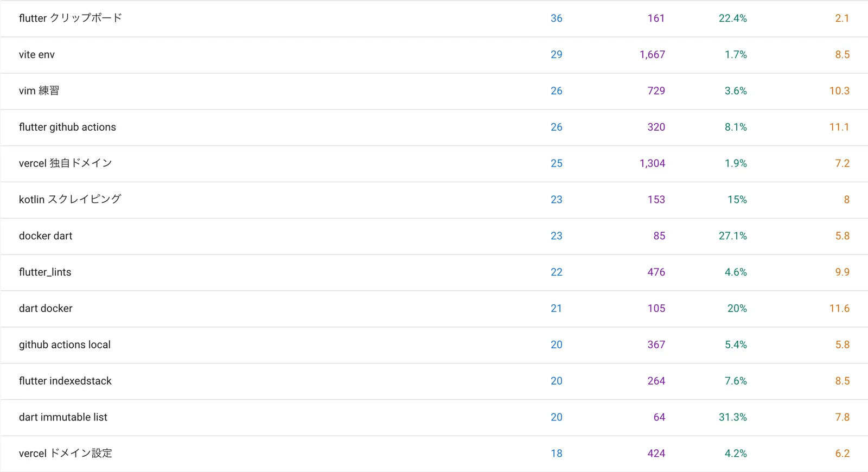Select the "vercel 独自ドメイン" query row
The image size is (868, 472).
pyautogui.click(x=65, y=163)
